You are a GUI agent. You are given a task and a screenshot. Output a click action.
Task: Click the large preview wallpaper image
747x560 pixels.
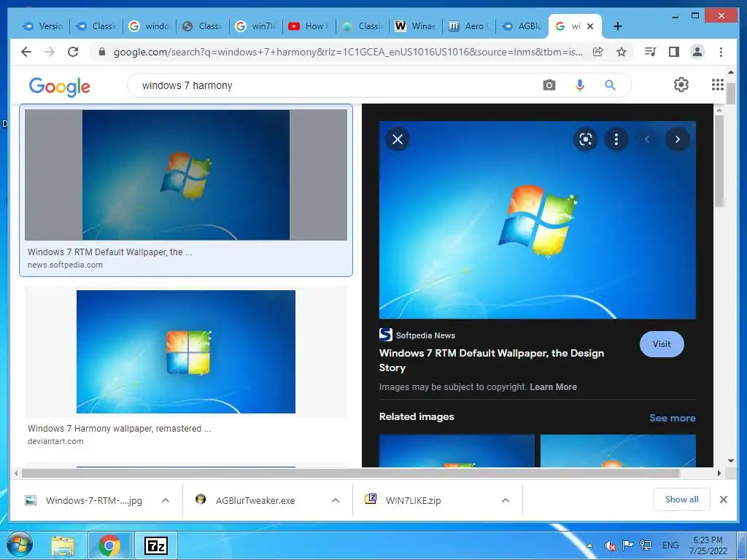pyautogui.click(x=538, y=220)
